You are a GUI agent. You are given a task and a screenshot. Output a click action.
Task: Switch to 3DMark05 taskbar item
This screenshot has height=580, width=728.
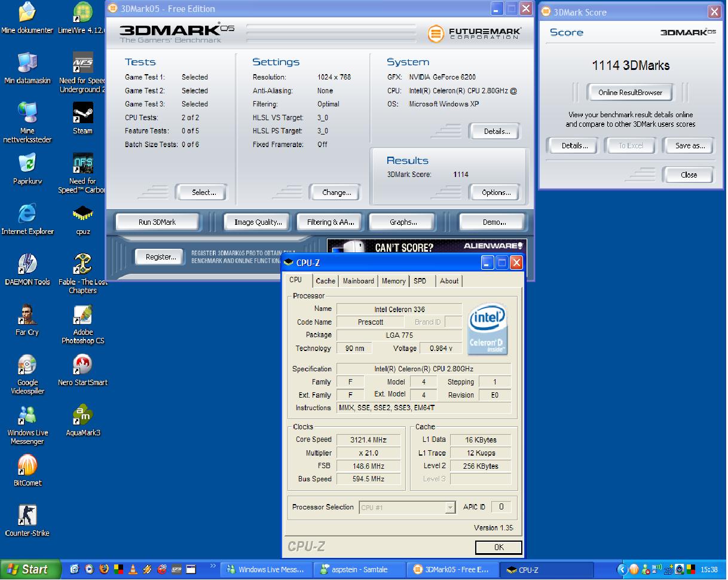click(x=454, y=570)
